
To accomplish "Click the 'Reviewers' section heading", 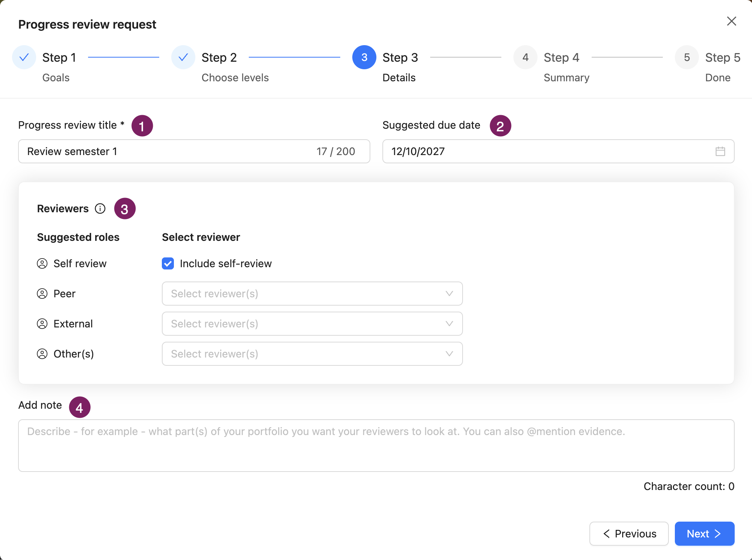I will point(63,208).
